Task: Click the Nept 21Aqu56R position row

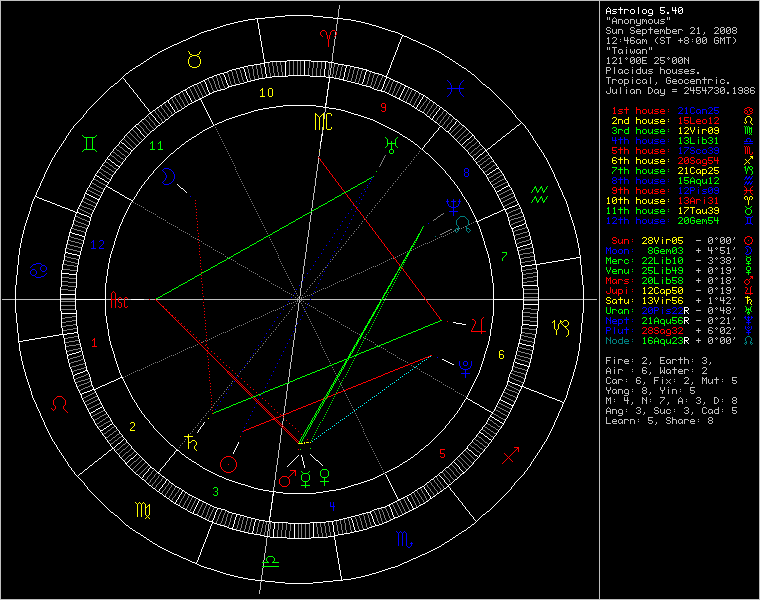Action: pyautogui.click(x=680, y=320)
